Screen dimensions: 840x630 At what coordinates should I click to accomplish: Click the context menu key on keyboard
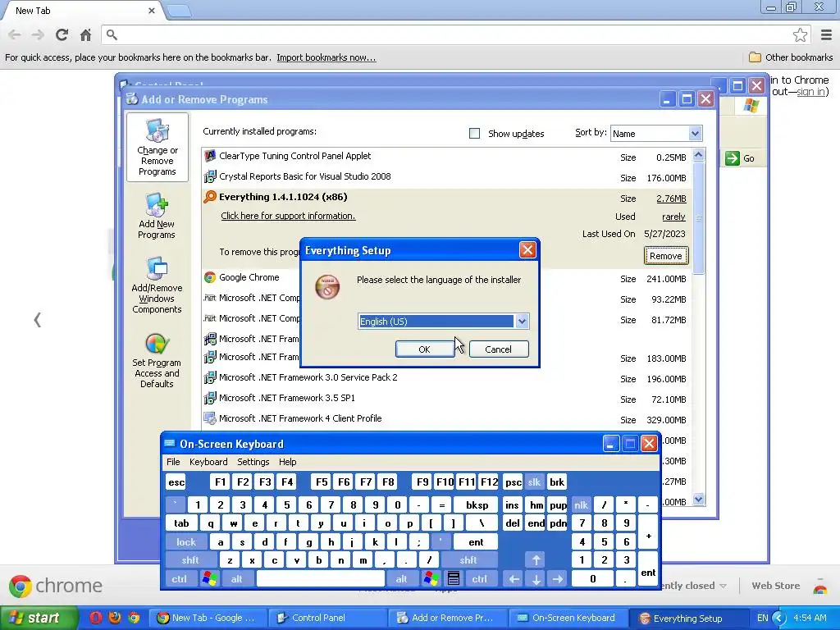[x=453, y=579]
